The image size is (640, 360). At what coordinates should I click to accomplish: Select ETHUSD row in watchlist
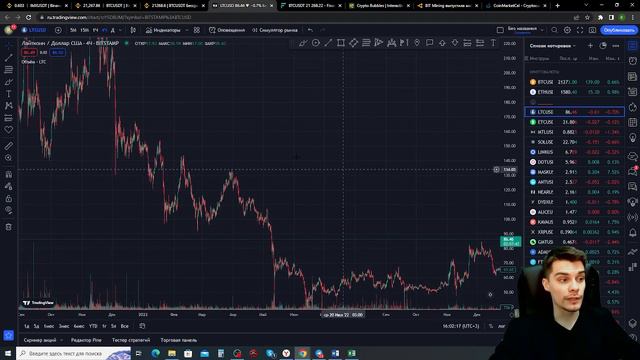point(574,92)
